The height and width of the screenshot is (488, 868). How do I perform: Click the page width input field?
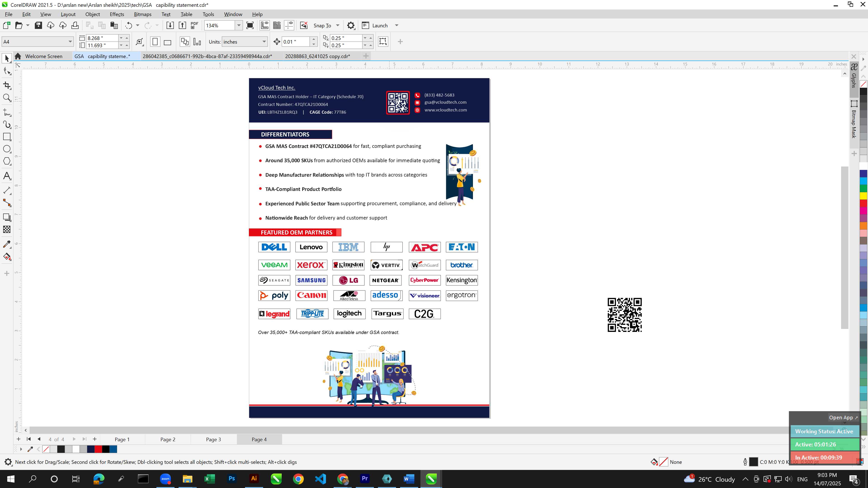(102, 38)
